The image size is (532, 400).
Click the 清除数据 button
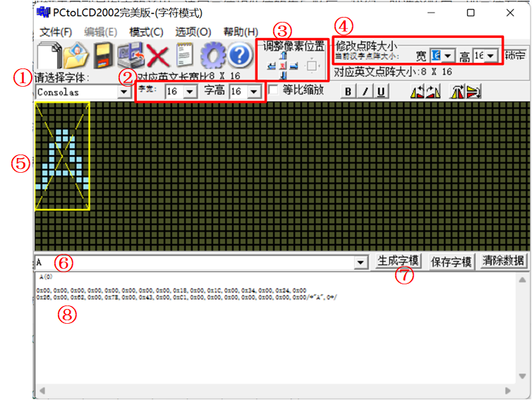pos(504,261)
